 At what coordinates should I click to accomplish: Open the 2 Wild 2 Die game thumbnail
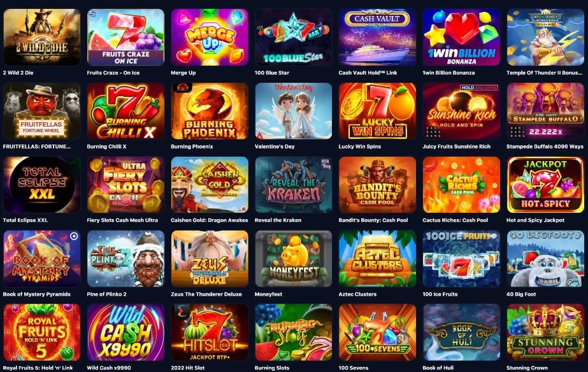41,37
